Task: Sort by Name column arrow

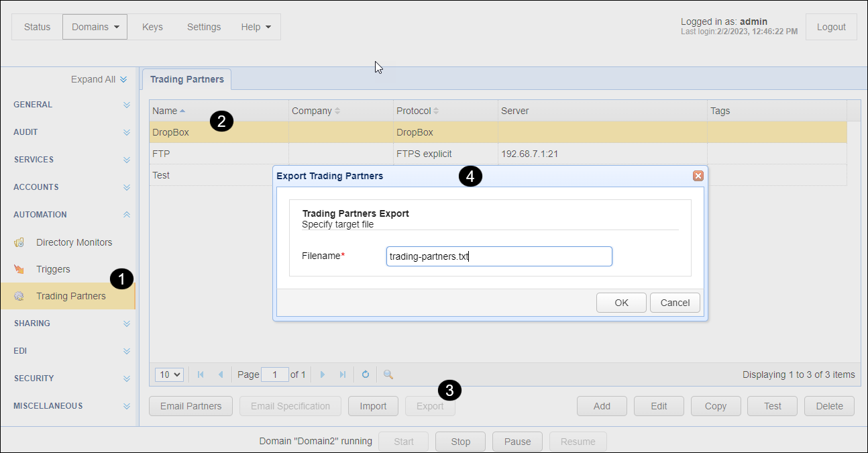Action: point(182,111)
